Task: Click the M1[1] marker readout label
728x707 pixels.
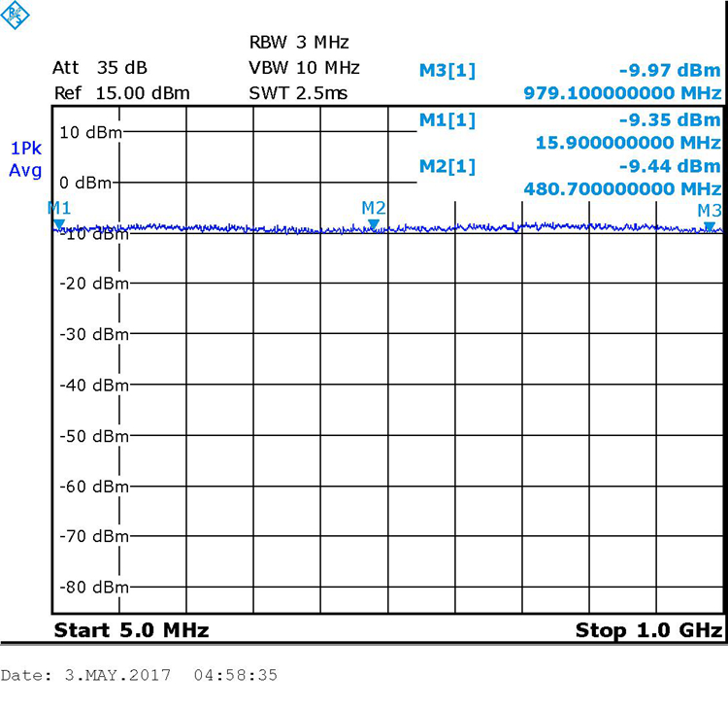Action: (x=447, y=119)
